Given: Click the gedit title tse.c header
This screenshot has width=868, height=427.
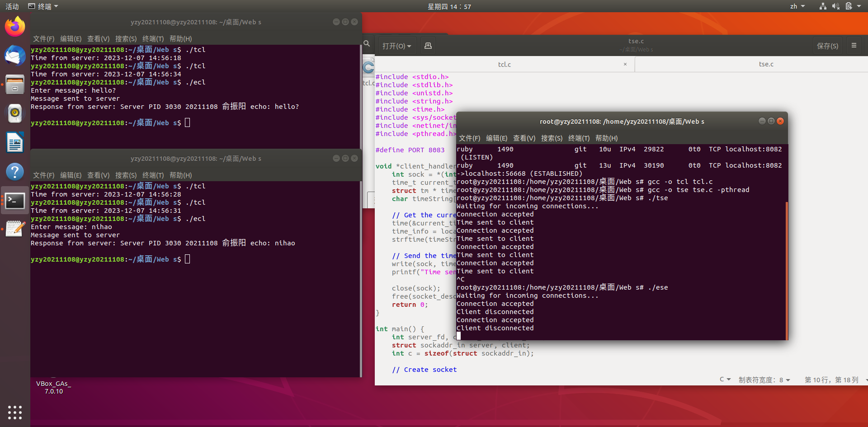Looking at the screenshot, I should coord(636,41).
